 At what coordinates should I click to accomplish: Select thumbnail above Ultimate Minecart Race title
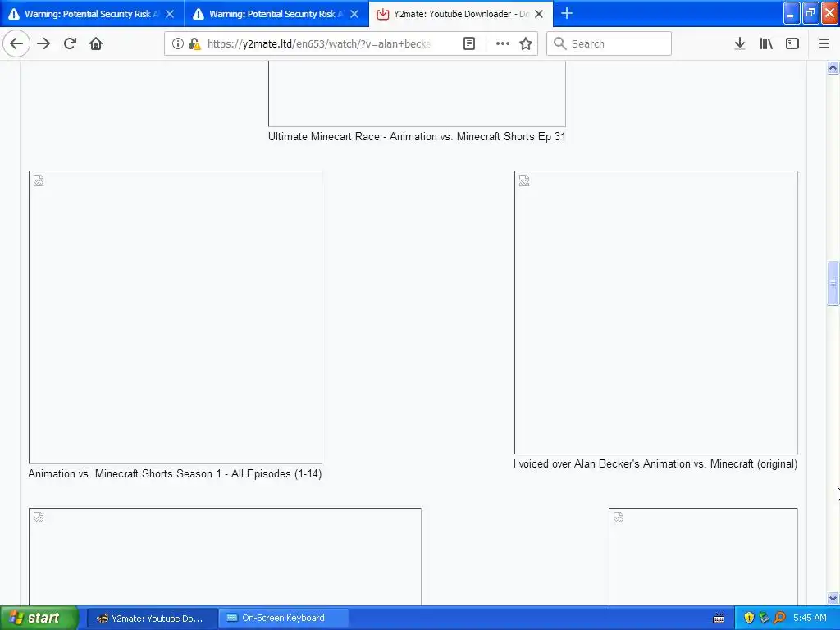click(417, 94)
